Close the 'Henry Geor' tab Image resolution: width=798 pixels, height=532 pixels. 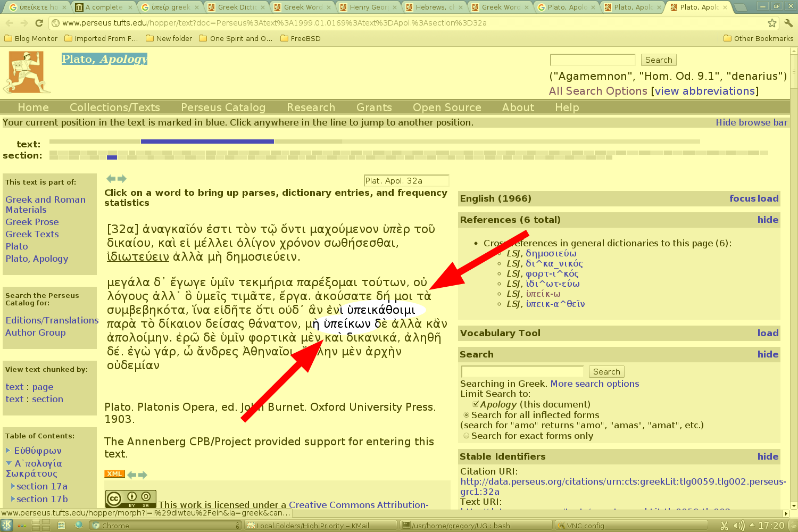tap(394, 7)
